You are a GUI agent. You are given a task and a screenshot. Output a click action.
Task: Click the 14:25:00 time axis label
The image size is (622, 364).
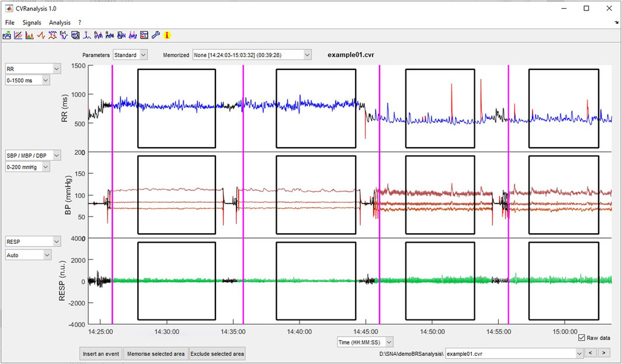pyautogui.click(x=100, y=331)
